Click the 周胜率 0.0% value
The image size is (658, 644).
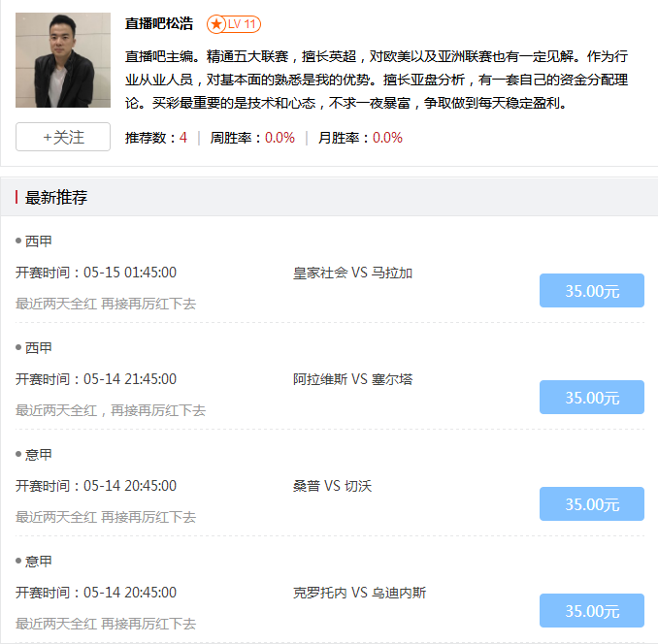click(x=280, y=138)
